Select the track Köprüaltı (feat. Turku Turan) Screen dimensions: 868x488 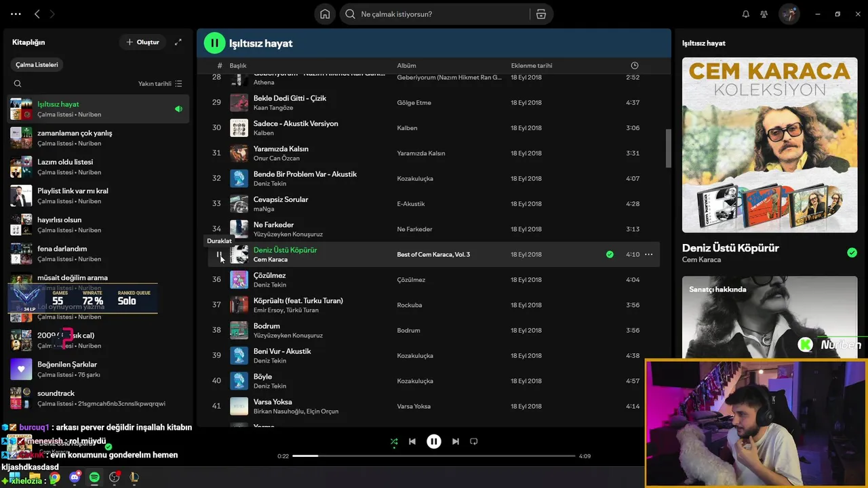298,301
